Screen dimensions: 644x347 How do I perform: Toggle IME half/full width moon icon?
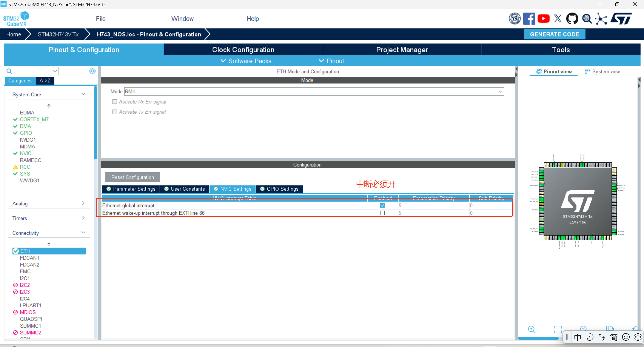click(590, 337)
